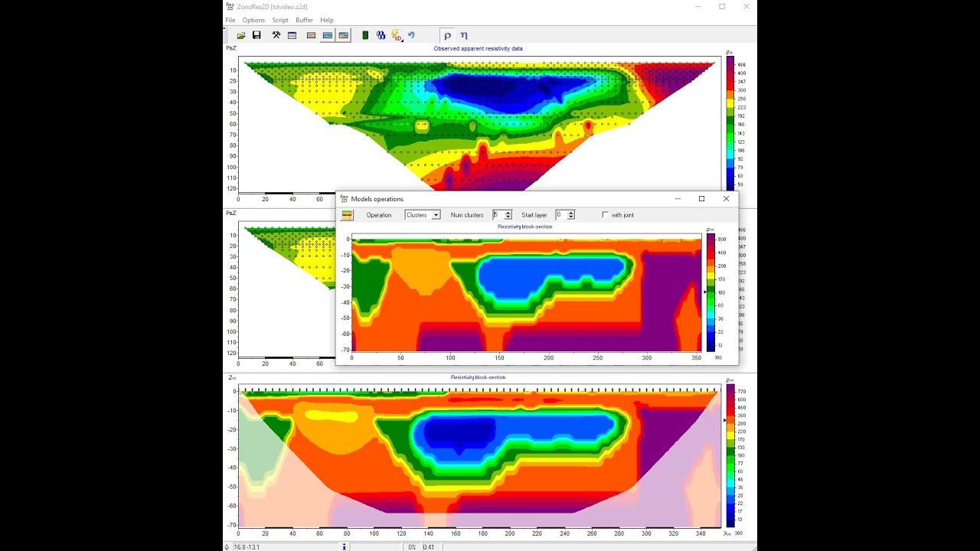
Task: Open a data file with the folder icon
Action: pos(241,35)
